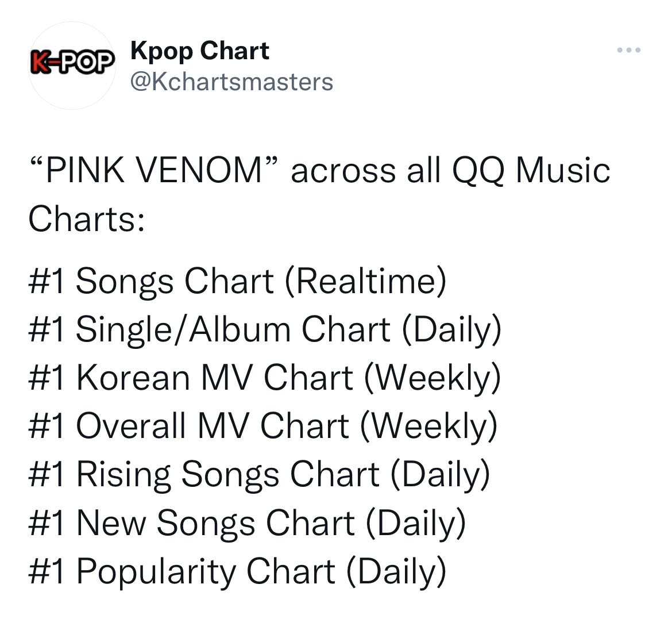Select the "#1 Popularity Chart (Daily)" line
The image size is (672, 638).
(238, 572)
